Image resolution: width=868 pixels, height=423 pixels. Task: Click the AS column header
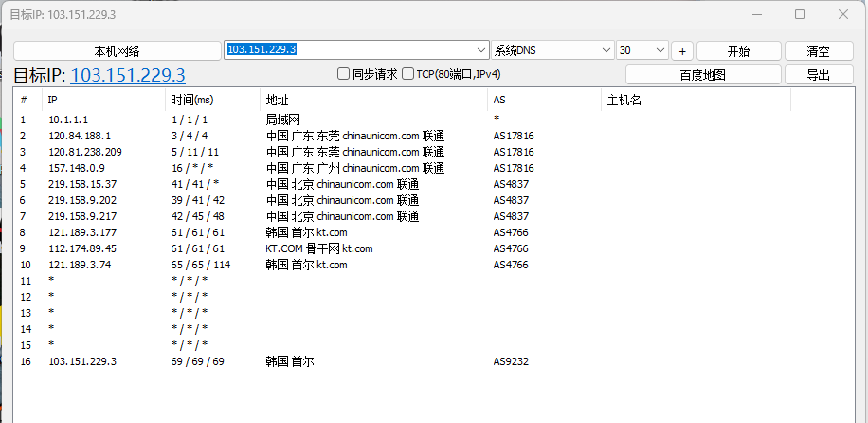(x=544, y=101)
